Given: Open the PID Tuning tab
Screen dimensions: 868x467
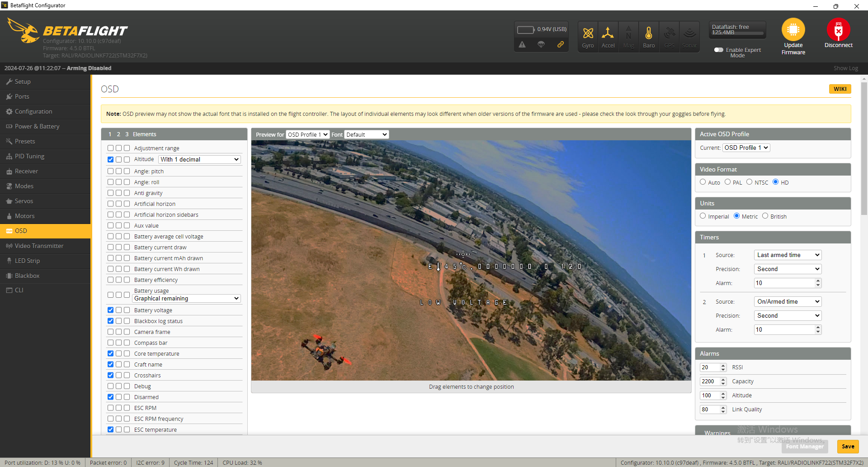Looking at the screenshot, I should coord(29,156).
